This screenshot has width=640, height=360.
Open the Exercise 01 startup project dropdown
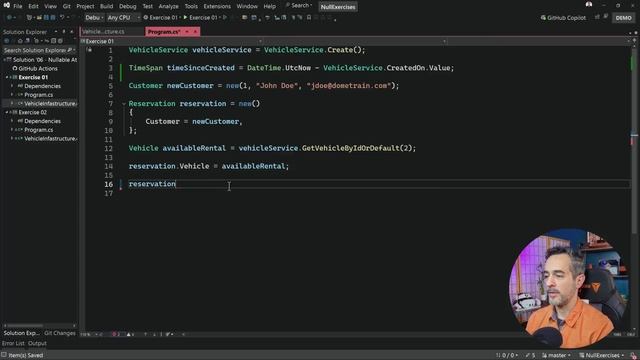[162, 18]
